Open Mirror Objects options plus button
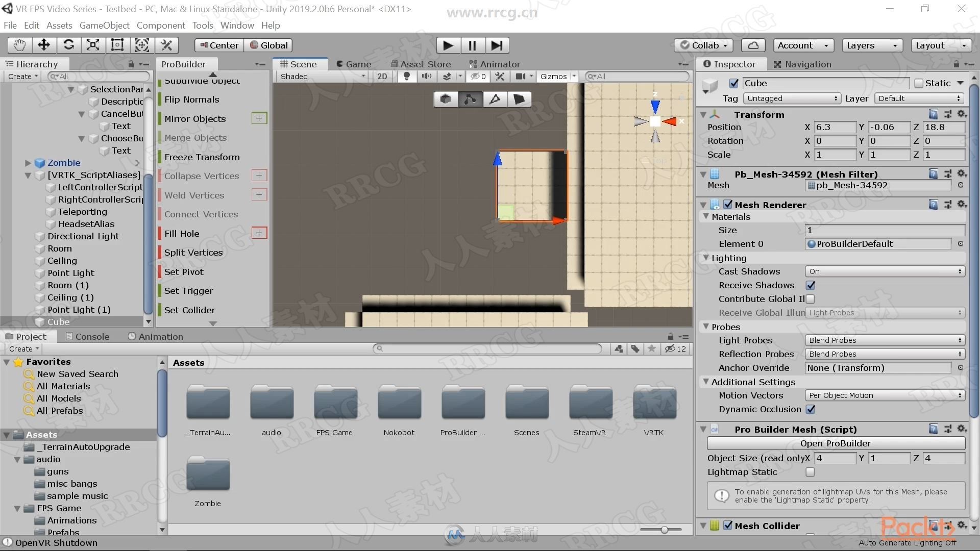This screenshot has width=980, height=551. click(259, 118)
